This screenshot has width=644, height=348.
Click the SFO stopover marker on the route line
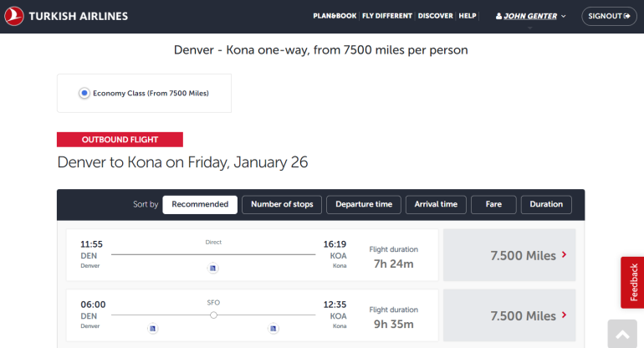click(x=213, y=315)
